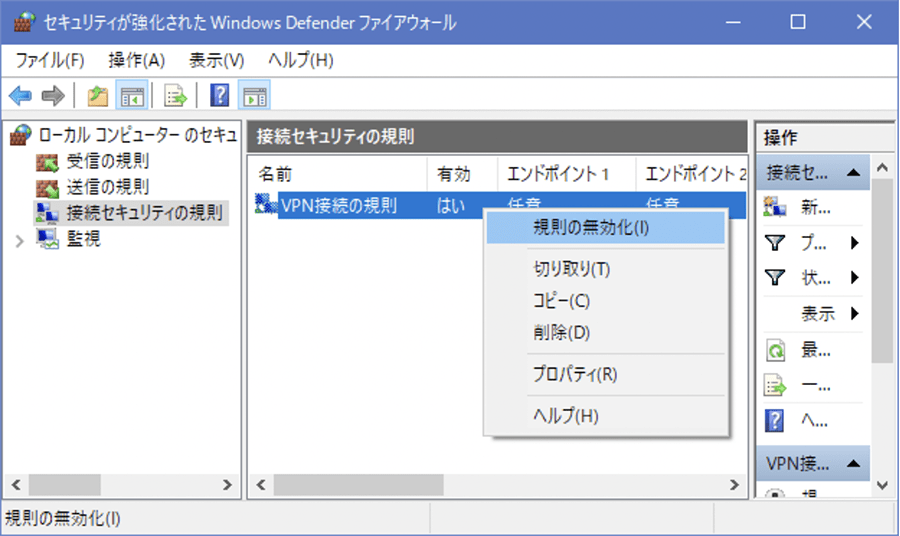This screenshot has width=900, height=536.
Task: Click the 名前 column header
Action: 339,173
